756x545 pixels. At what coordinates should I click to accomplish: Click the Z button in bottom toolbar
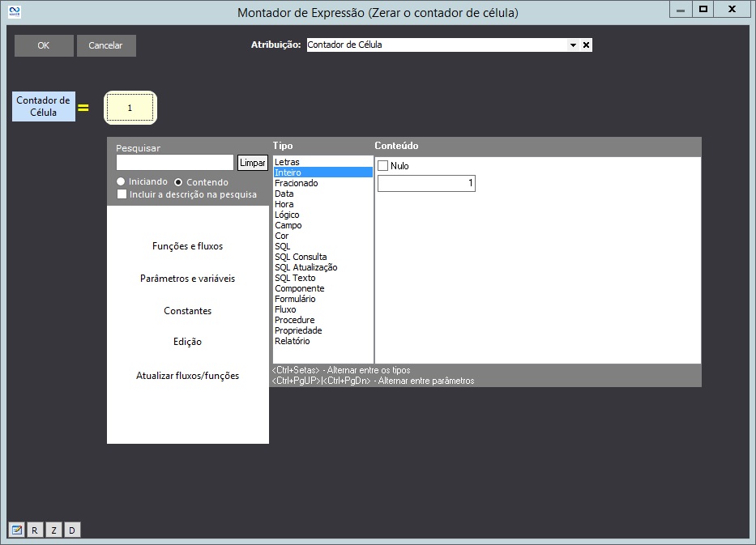(53, 530)
